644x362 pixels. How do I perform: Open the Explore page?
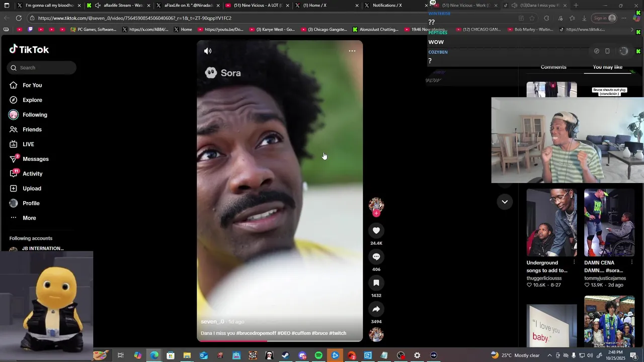(32, 100)
